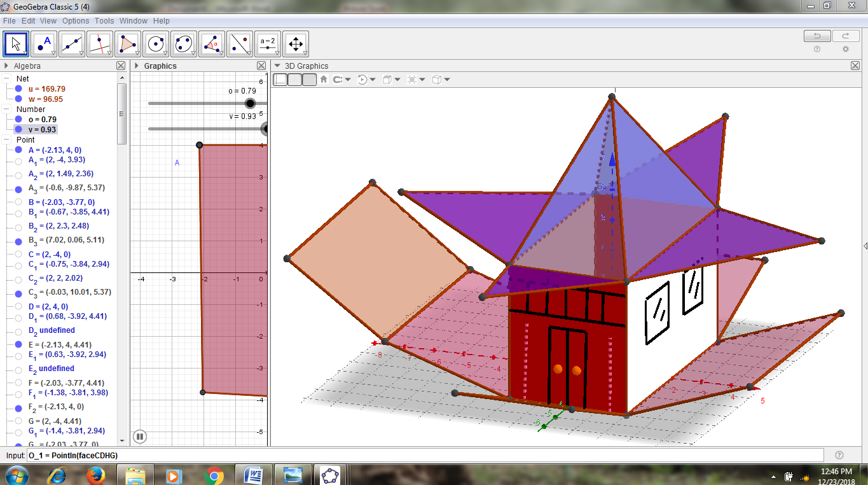Select the Circle with Center tool

(156, 43)
